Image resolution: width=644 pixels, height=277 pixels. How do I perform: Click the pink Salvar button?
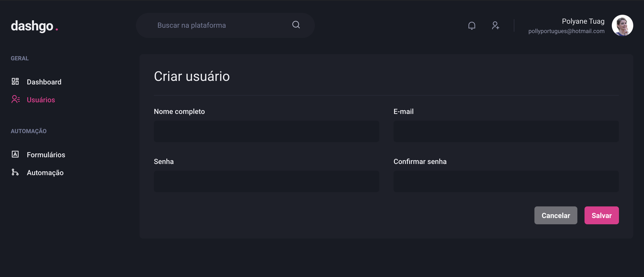pyautogui.click(x=601, y=215)
